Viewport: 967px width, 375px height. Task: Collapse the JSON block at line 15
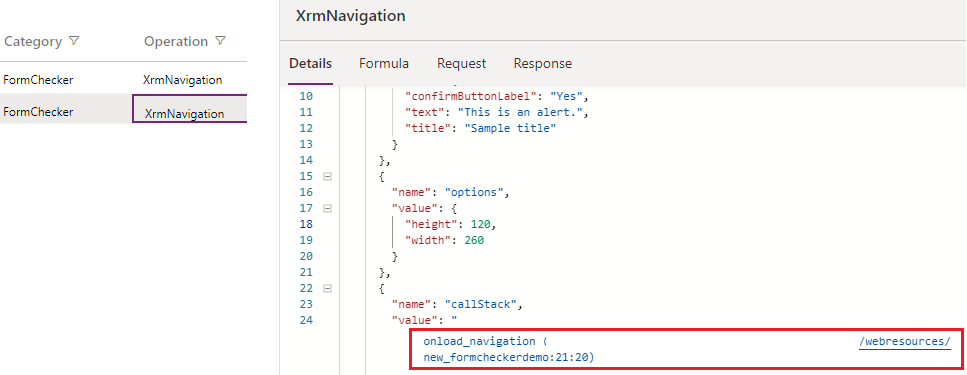327,176
